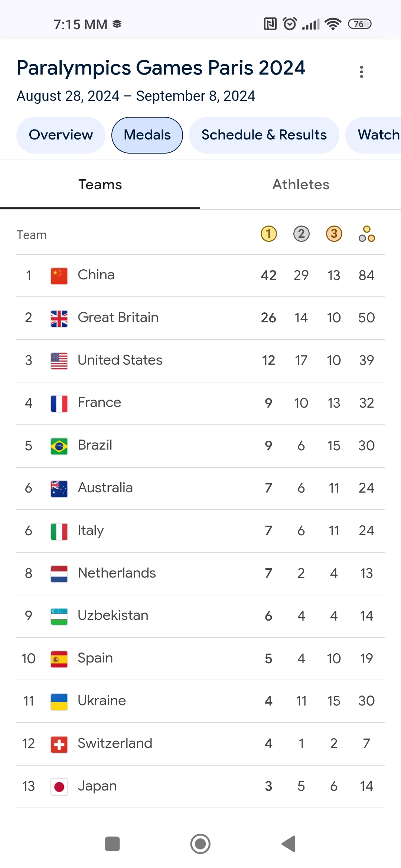
Task: Tap the China flag icon
Action: point(59,276)
